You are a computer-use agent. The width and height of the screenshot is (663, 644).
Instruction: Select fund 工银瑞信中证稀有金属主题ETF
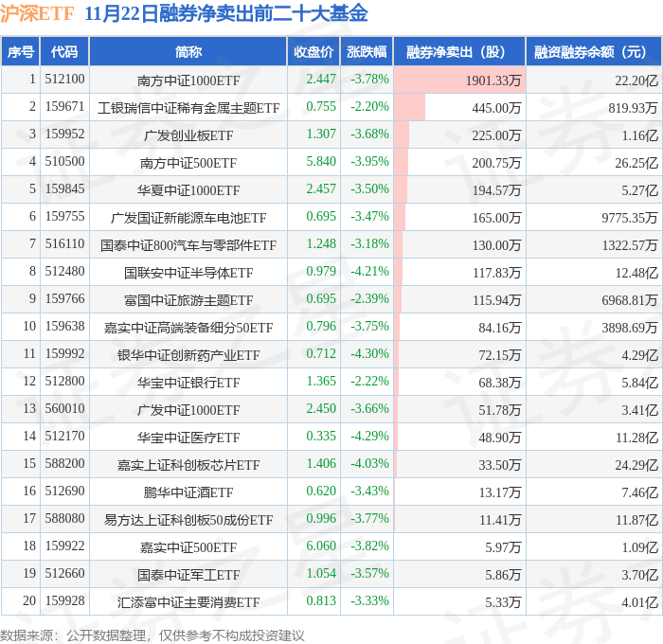coord(188,108)
